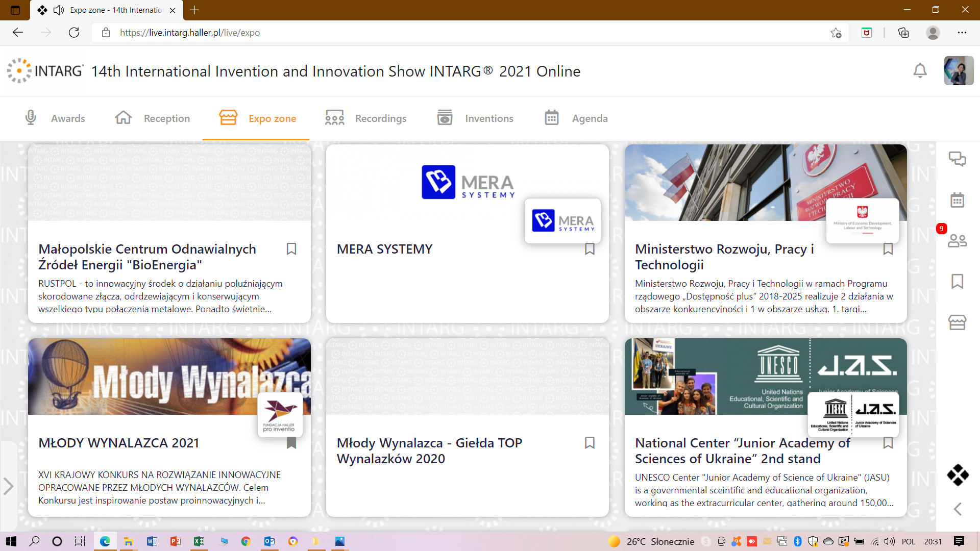This screenshot has height=551, width=980.
Task: Click the taskbar clock 20:31
Action: point(933,541)
